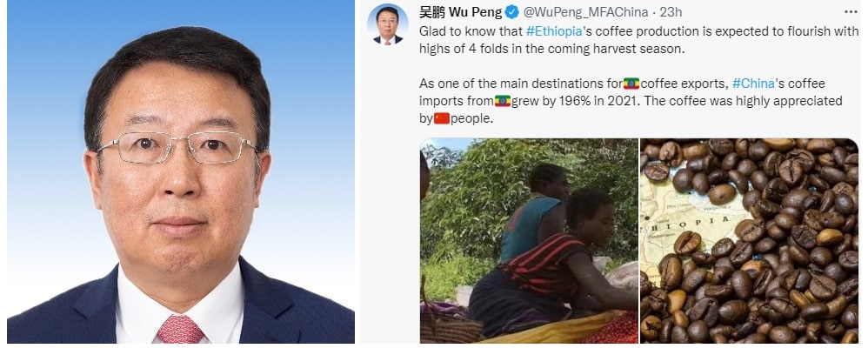This screenshot has height=355, width=868.
Task: Click the paragraph about 196% import growth
Action: coord(631,101)
